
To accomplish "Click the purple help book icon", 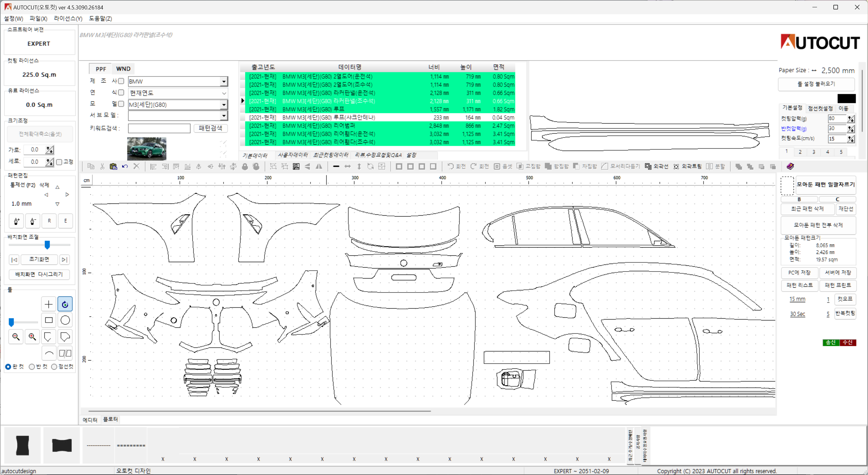I will pyautogui.click(x=790, y=166).
